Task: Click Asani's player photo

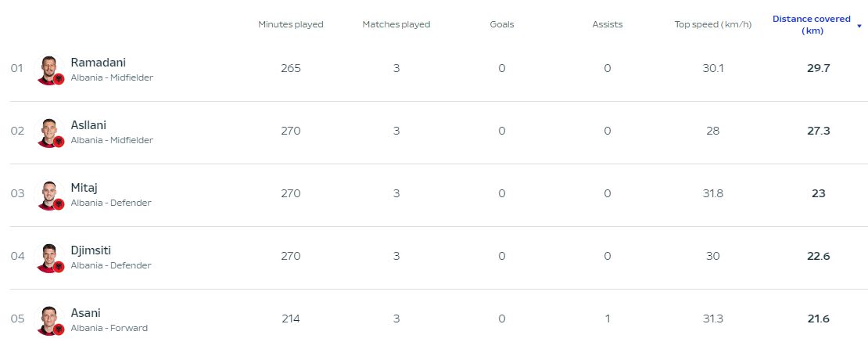Action: pyautogui.click(x=49, y=320)
